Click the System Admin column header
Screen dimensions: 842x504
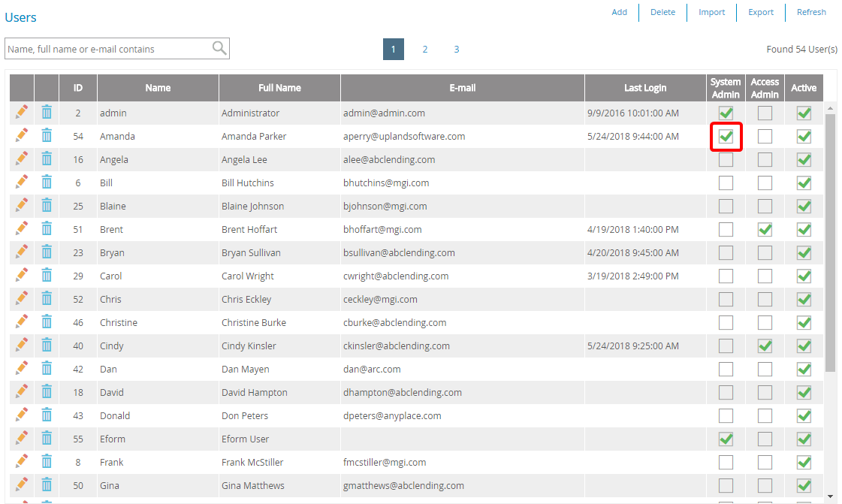point(726,87)
